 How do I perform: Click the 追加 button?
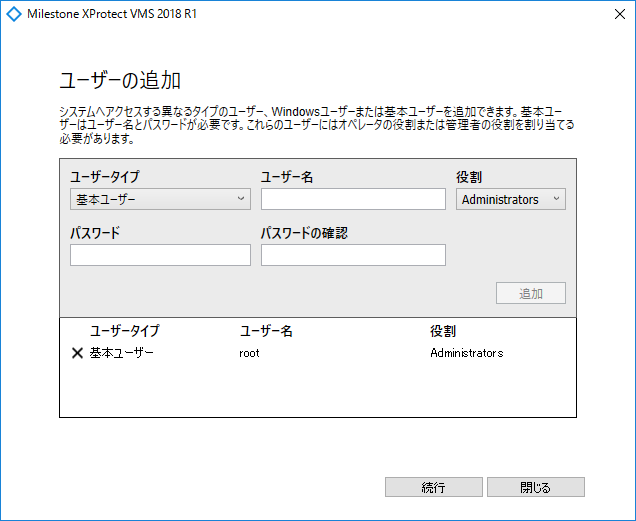tap(531, 293)
